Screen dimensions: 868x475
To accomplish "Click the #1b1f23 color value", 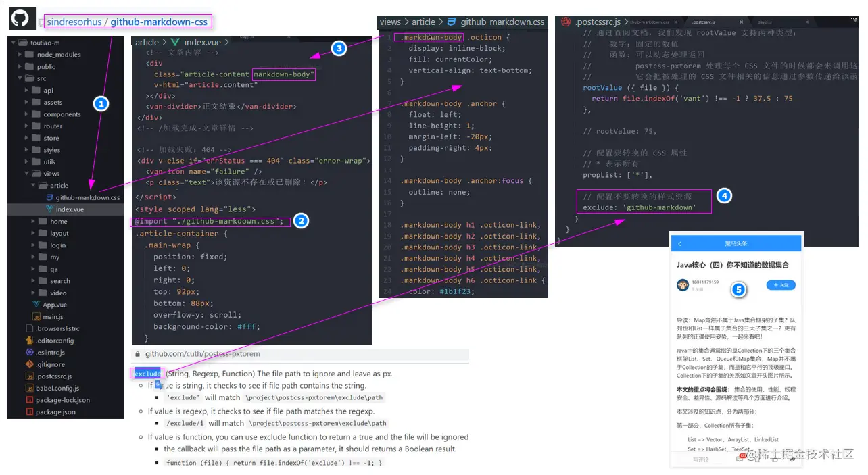I will [x=457, y=291].
